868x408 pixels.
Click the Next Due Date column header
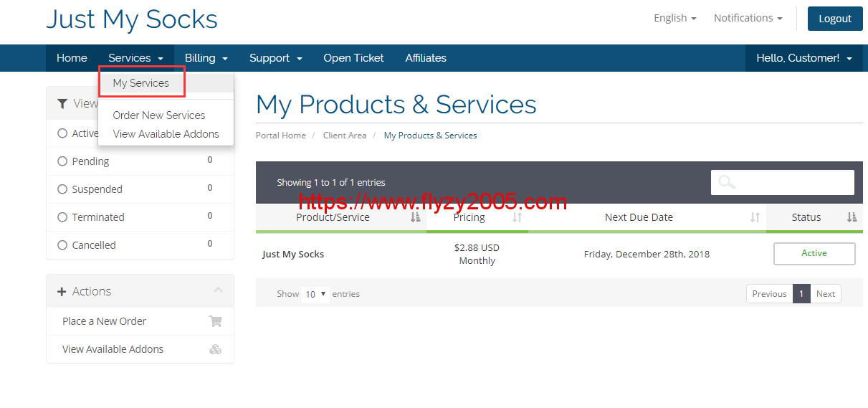point(647,217)
